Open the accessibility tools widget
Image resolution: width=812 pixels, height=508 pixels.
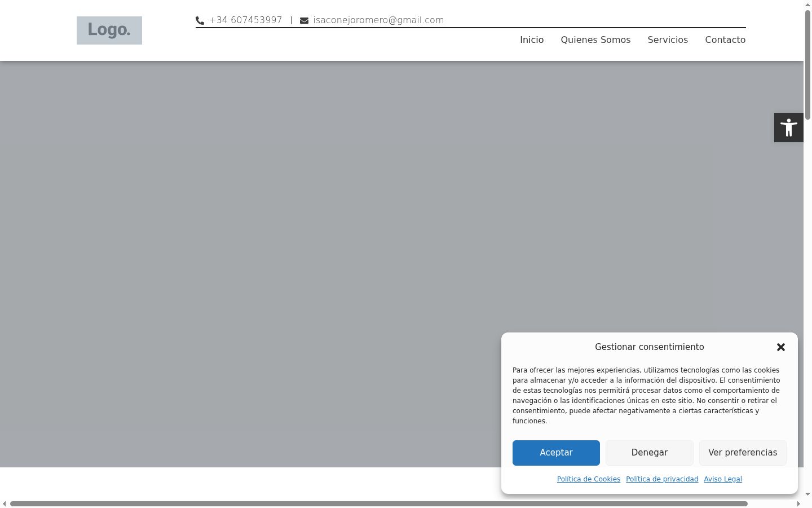point(788,128)
